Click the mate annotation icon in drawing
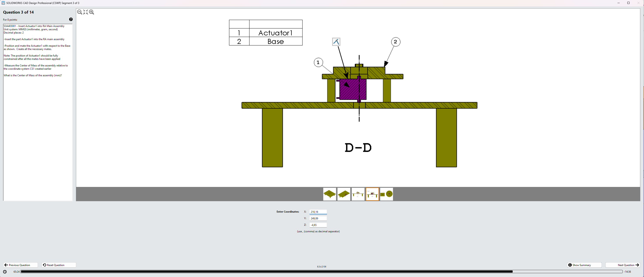The height and width of the screenshot is (277, 644). pos(336,42)
